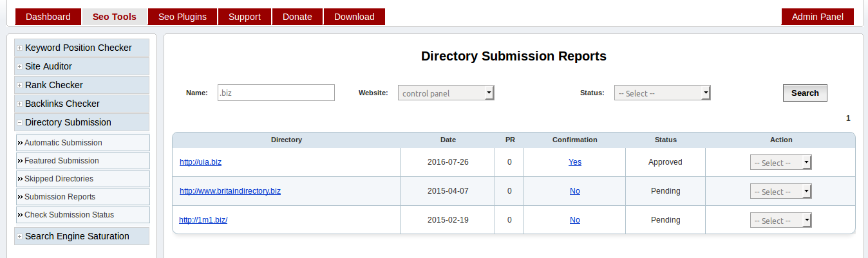Open Action dropdown for 1m1.biz row
This screenshot has height=258, width=868.
click(x=780, y=221)
